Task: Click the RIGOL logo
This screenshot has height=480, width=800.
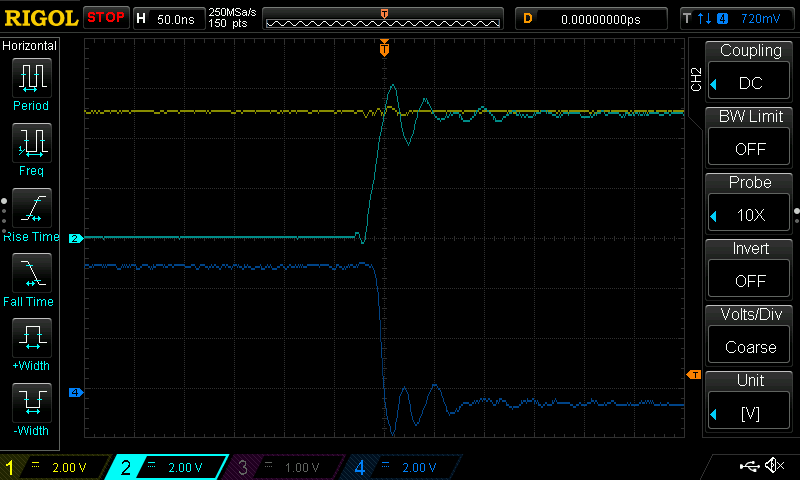Action: pos(40,18)
